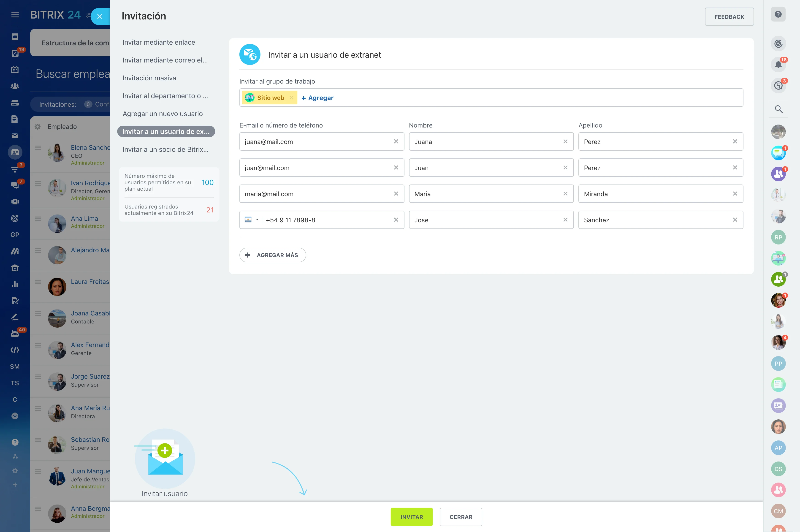The image size is (800, 532).
Task: Remove Sitio web workgroup tag
Action: 291,98
